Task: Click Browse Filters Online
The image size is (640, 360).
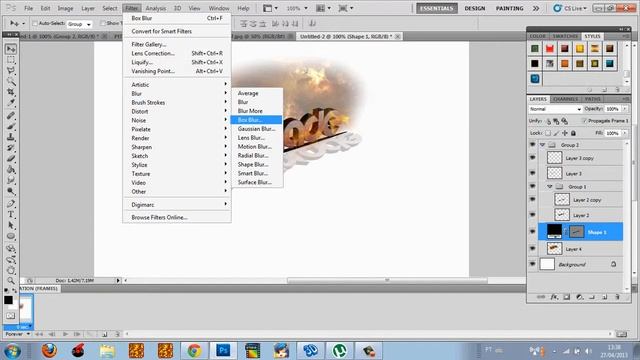Action: click(177, 218)
